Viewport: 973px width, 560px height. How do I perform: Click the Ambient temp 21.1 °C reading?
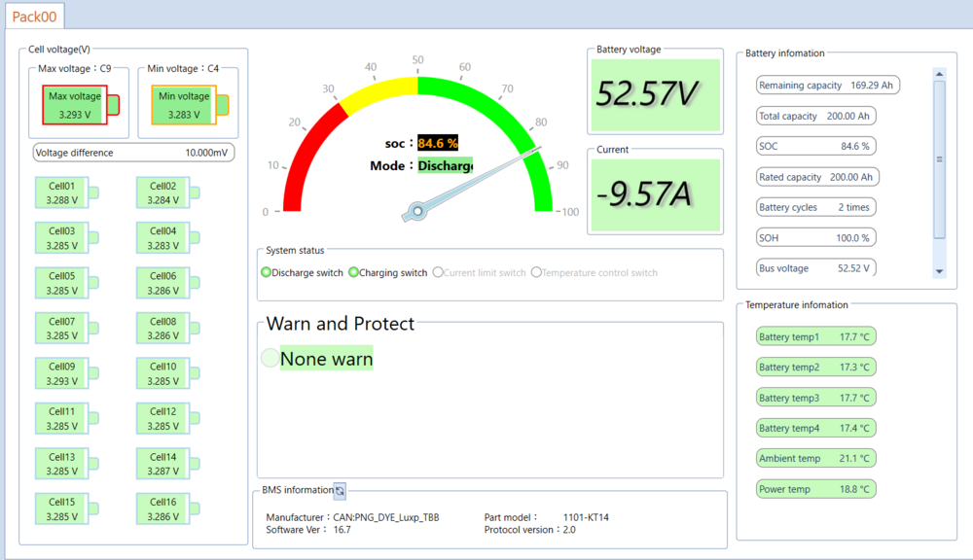point(816,458)
